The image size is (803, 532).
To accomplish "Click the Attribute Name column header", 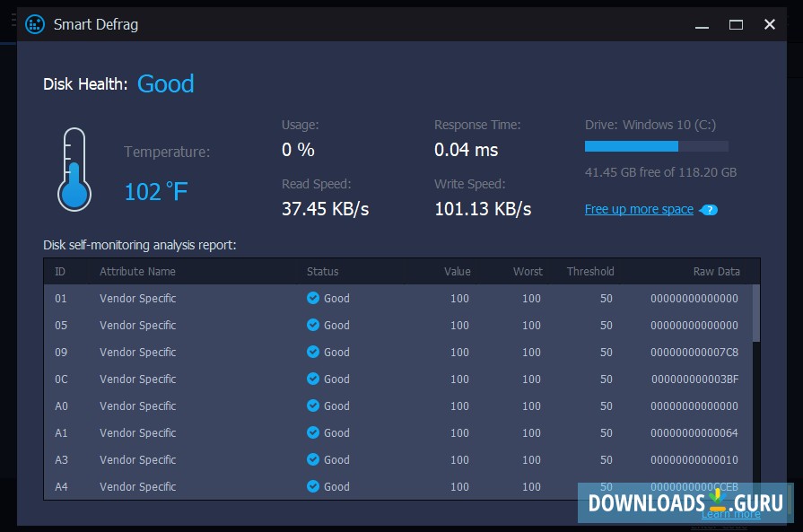I will [137, 271].
